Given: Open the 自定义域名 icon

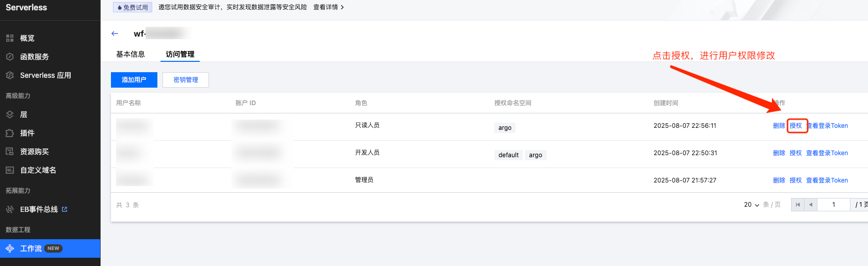Looking at the screenshot, I should [10, 170].
